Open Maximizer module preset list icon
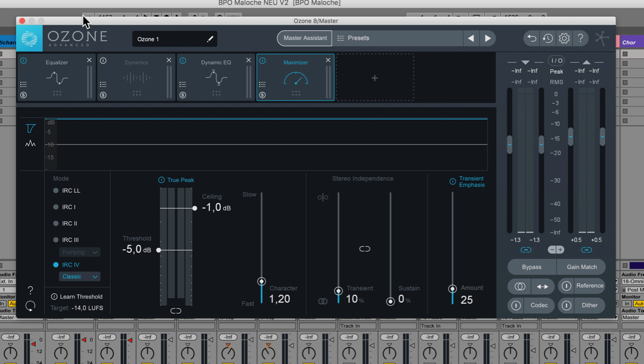Screen dimensions: 644x364 click(x=262, y=84)
